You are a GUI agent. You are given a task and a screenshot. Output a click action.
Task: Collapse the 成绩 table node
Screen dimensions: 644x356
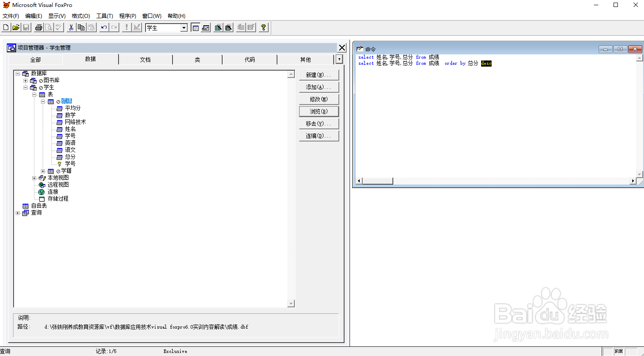point(43,101)
